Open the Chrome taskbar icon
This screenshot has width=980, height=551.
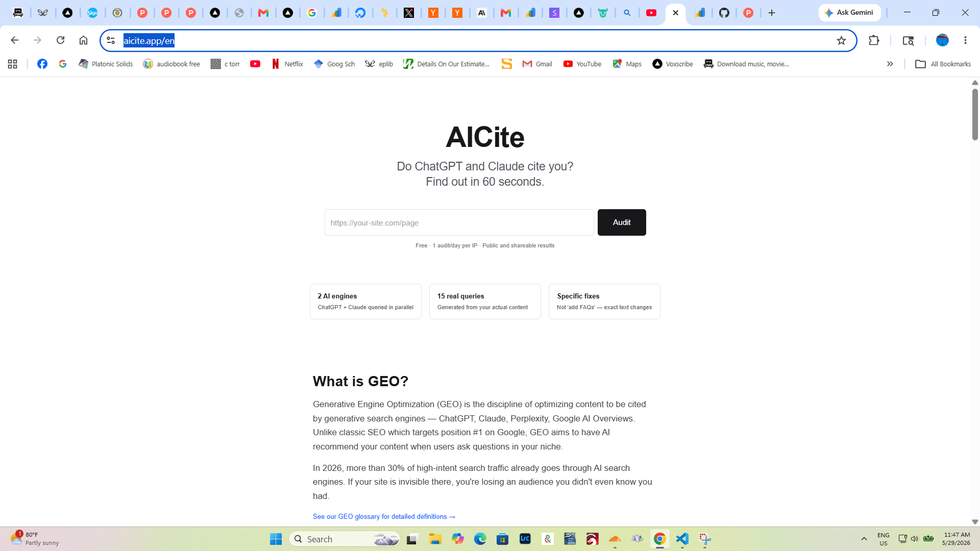point(660,539)
